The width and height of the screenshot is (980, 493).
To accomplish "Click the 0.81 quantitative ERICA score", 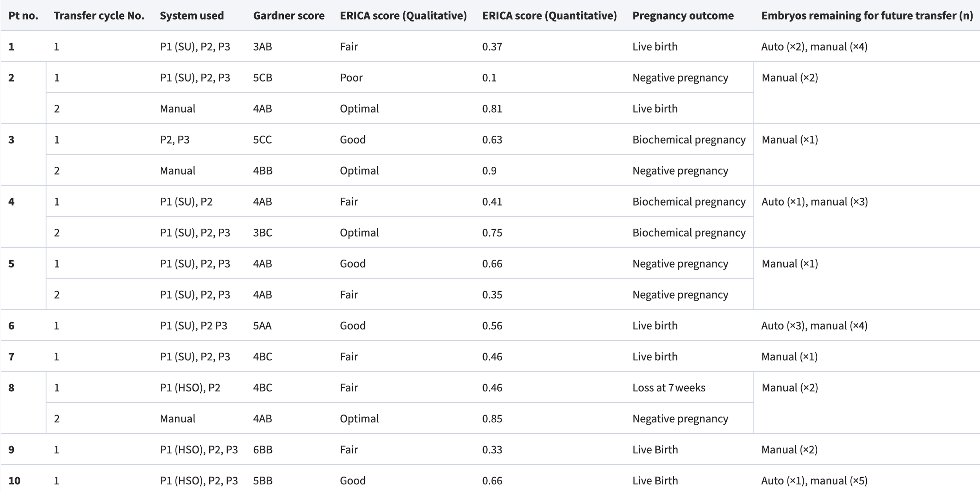I will pyautogui.click(x=492, y=109).
